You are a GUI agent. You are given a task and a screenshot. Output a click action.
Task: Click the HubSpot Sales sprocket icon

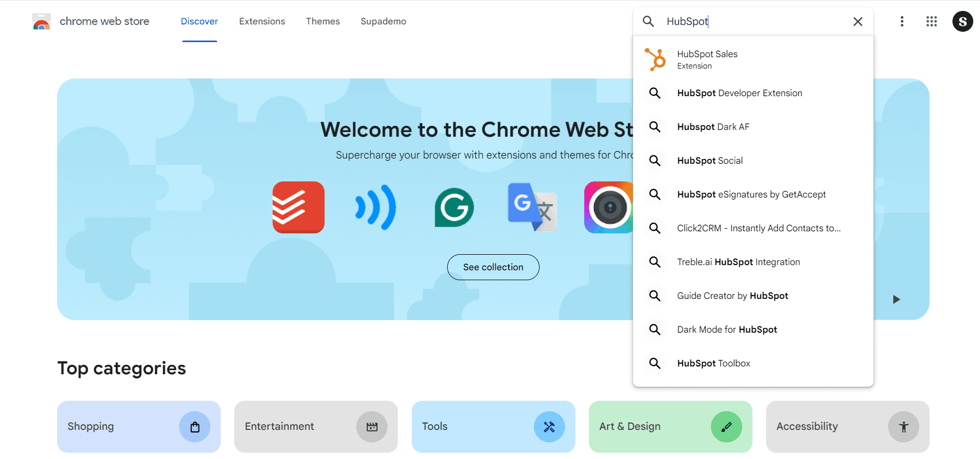click(x=655, y=59)
